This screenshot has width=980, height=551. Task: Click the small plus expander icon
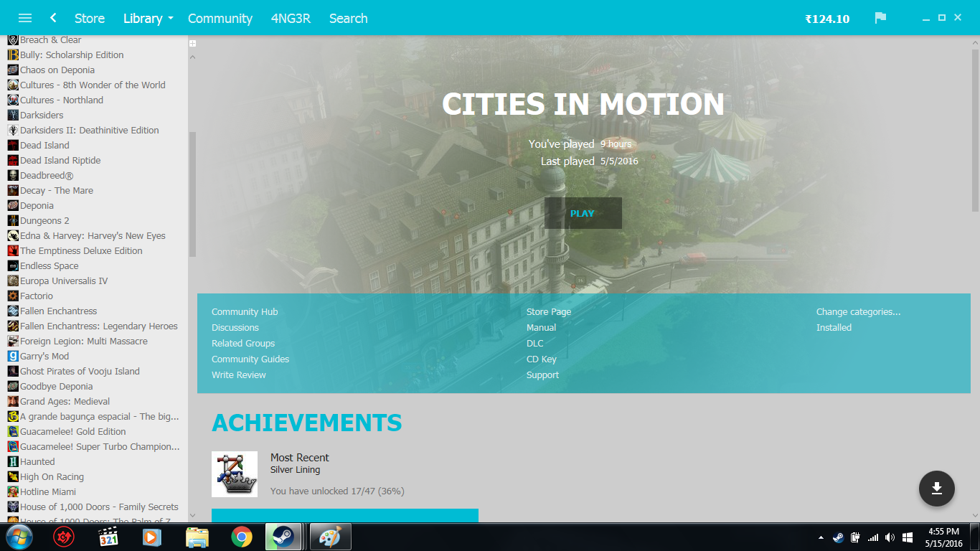pos(192,44)
